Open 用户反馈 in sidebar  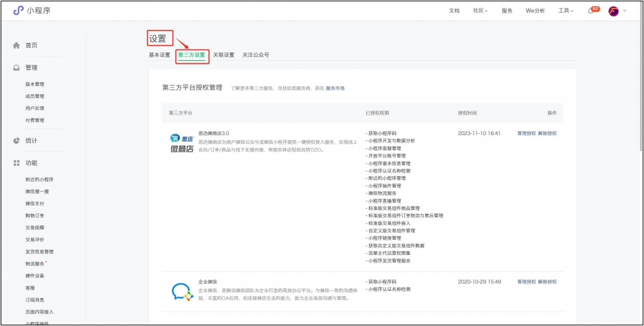click(x=34, y=109)
